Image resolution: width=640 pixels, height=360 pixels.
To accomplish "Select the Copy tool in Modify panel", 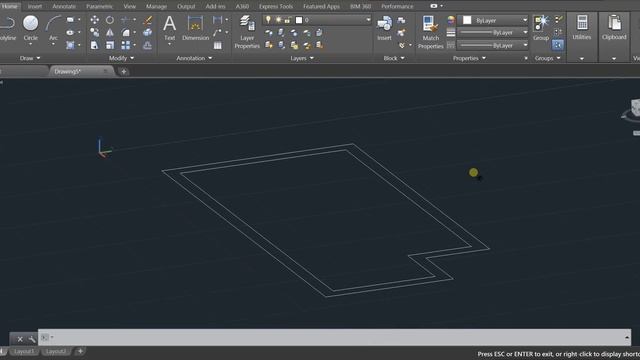I will point(94,32).
